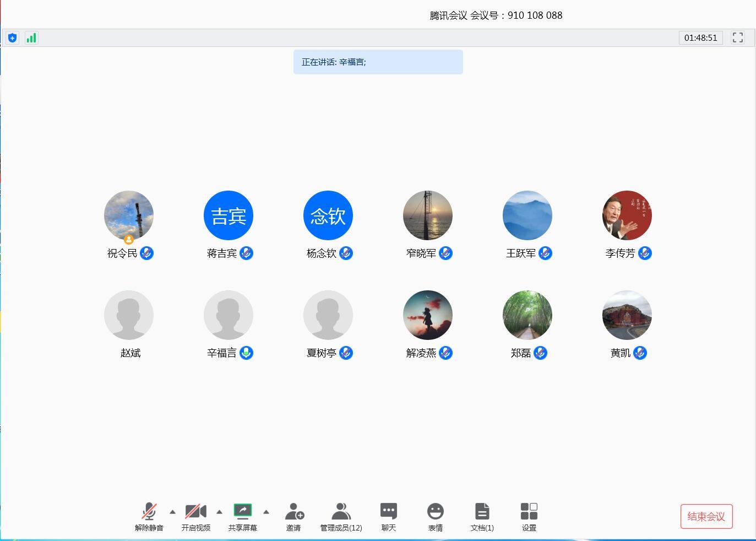Turn on your video camera
The height and width of the screenshot is (541, 756).
[x=195, y=516]
